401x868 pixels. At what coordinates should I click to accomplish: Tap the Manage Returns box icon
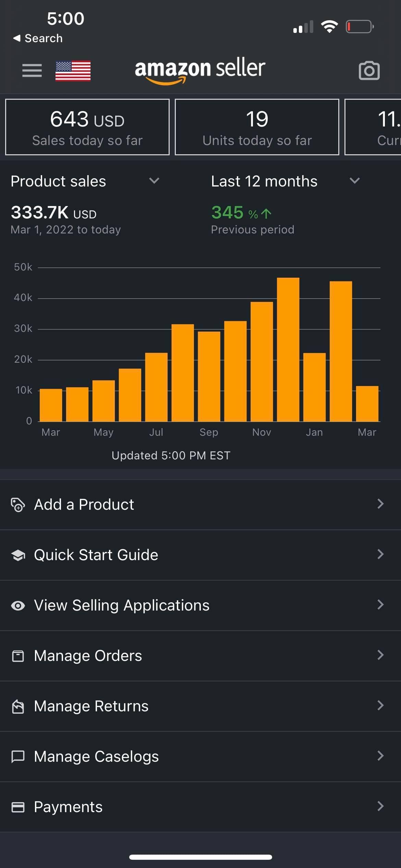tap(18, 706)
